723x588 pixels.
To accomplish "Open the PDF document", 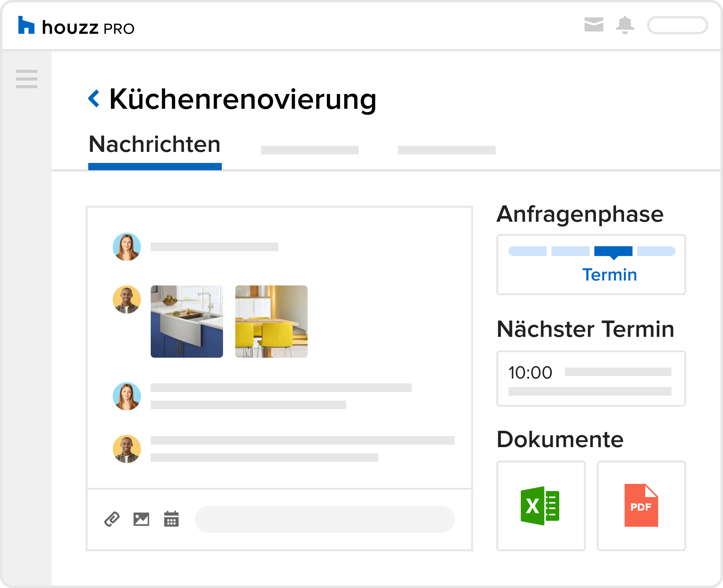I will 641,506.
